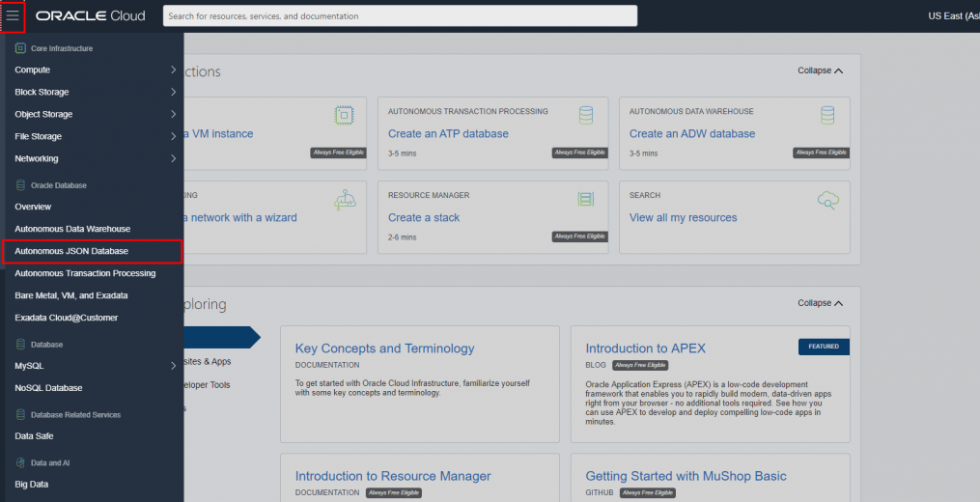The image size is (980, 502).
Task: Click Always Free Eligible badge beside BLOG
Action: [640, 365]
